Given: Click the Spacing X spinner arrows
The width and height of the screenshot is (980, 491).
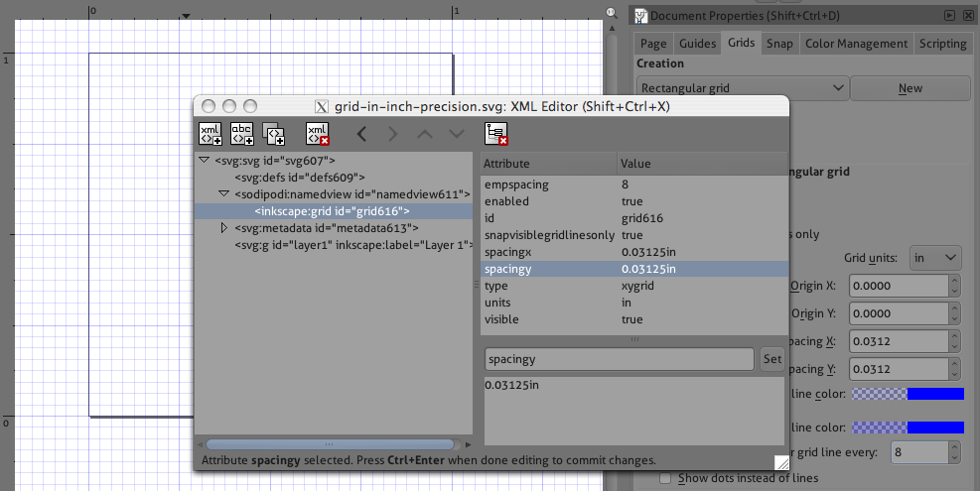Looking at the screenshot, I should pyautogui.click(x=954, y=341).
